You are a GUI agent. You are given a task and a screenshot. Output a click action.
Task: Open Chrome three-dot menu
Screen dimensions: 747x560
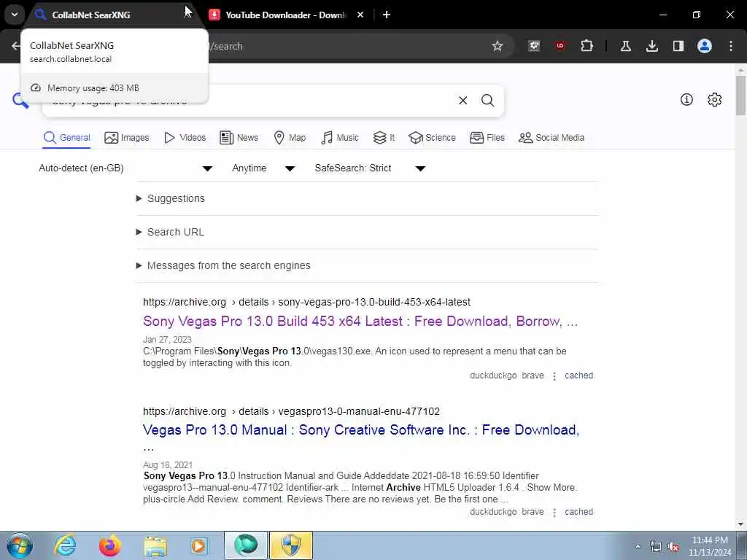pyautogui.click(x=731, y=46)
